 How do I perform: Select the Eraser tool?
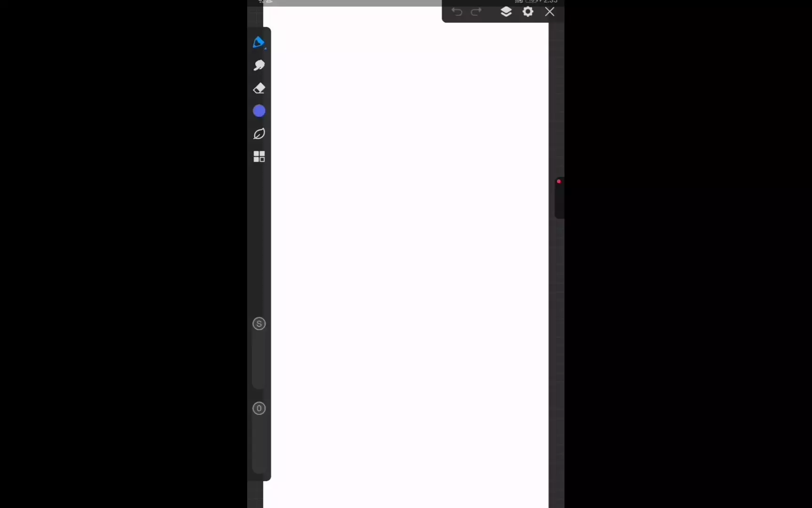pos(259,88)
